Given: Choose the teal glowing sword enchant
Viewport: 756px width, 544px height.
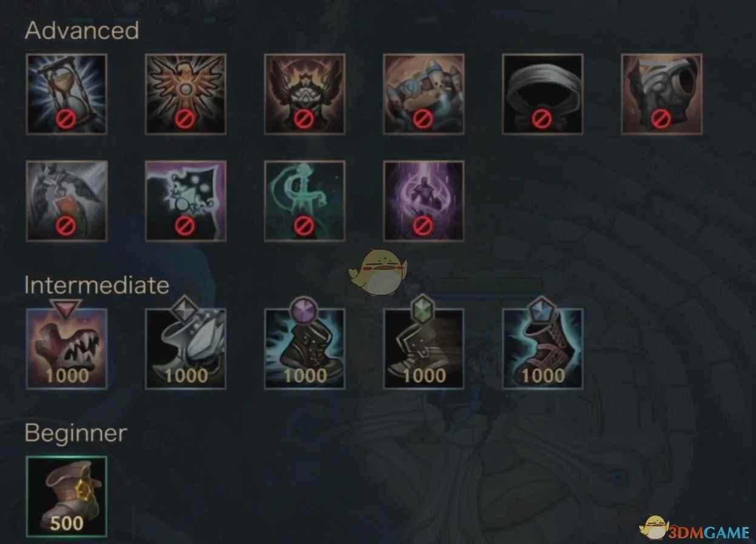Looking at the screenshot, I should [305, 201].
